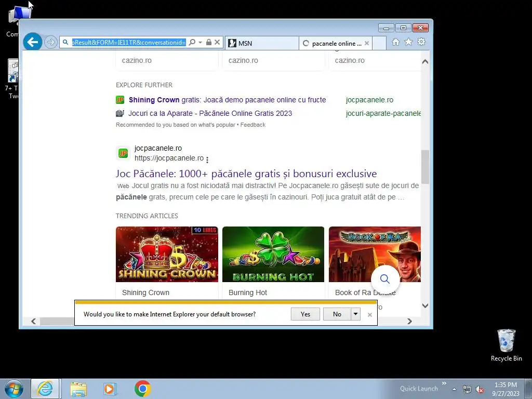
Task: Click the security lock icon in address bar
Action: (209, 43)
